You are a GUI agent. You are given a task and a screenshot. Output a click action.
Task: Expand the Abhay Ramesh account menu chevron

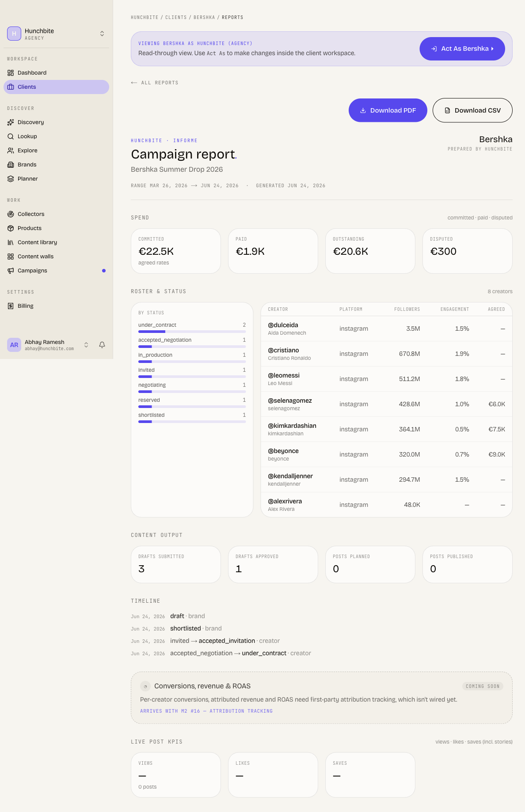(86, 345)
